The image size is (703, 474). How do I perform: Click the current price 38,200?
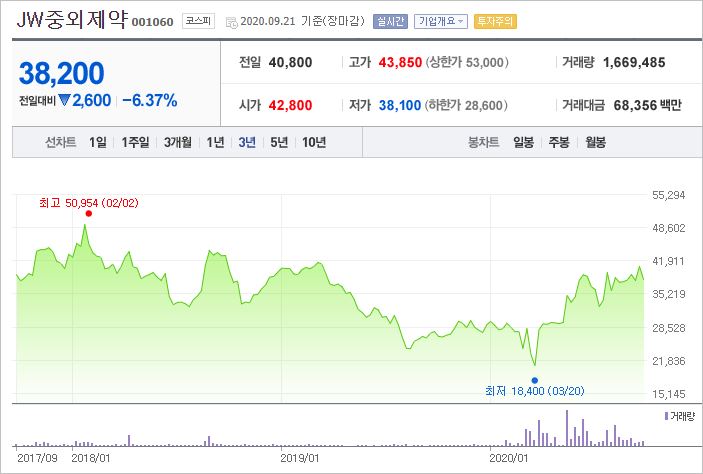[x=61, y=73]
